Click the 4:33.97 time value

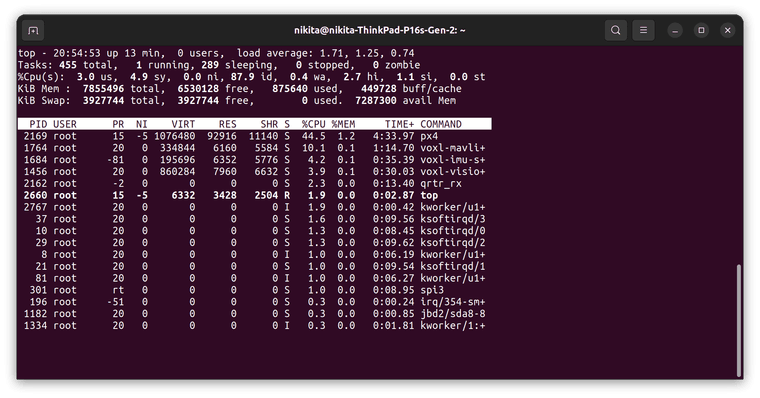(394, 136)
